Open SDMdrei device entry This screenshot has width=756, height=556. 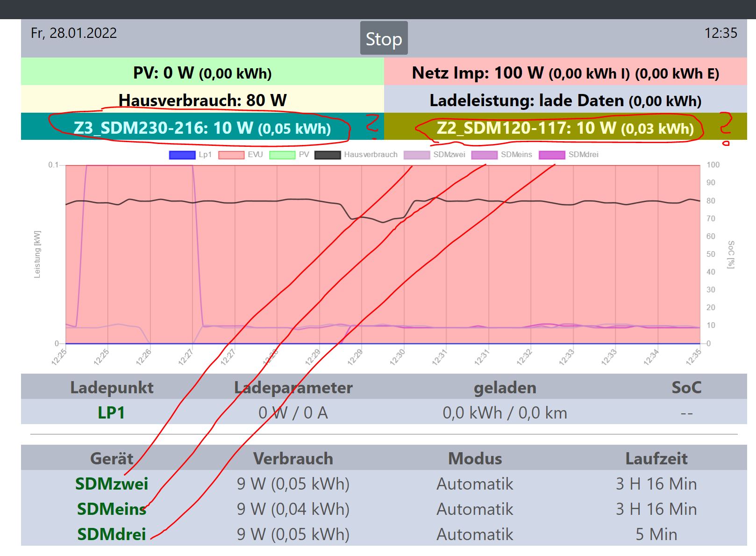pos(111,534)
